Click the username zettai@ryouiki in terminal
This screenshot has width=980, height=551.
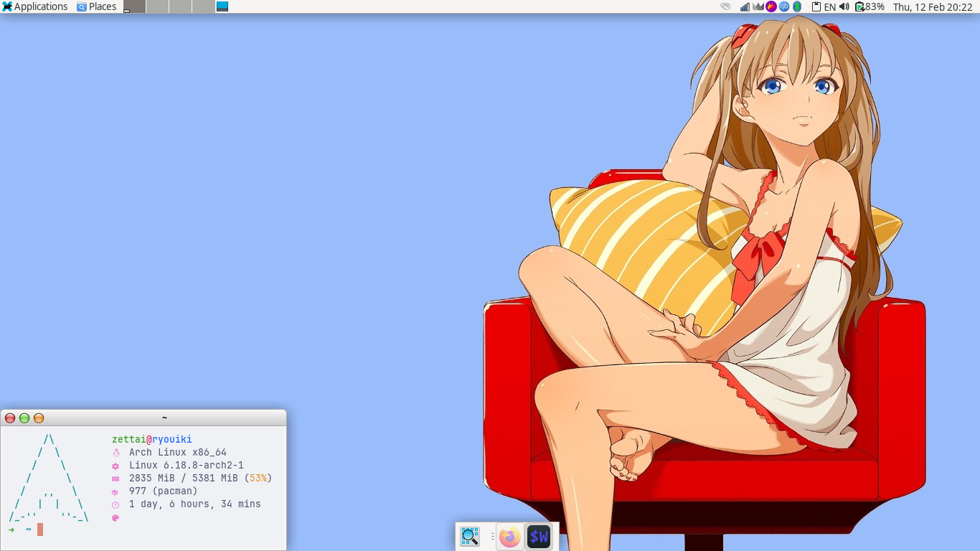point(152,439)
